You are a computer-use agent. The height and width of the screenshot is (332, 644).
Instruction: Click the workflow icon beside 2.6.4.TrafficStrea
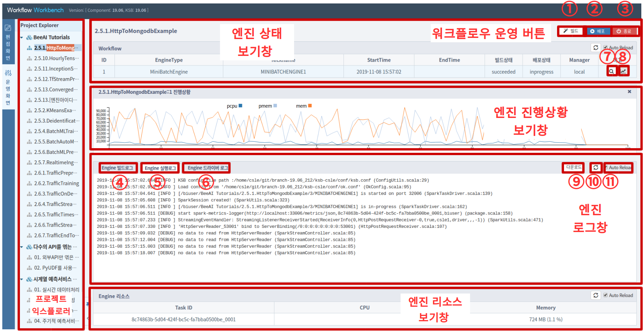(x=29, y=204)
